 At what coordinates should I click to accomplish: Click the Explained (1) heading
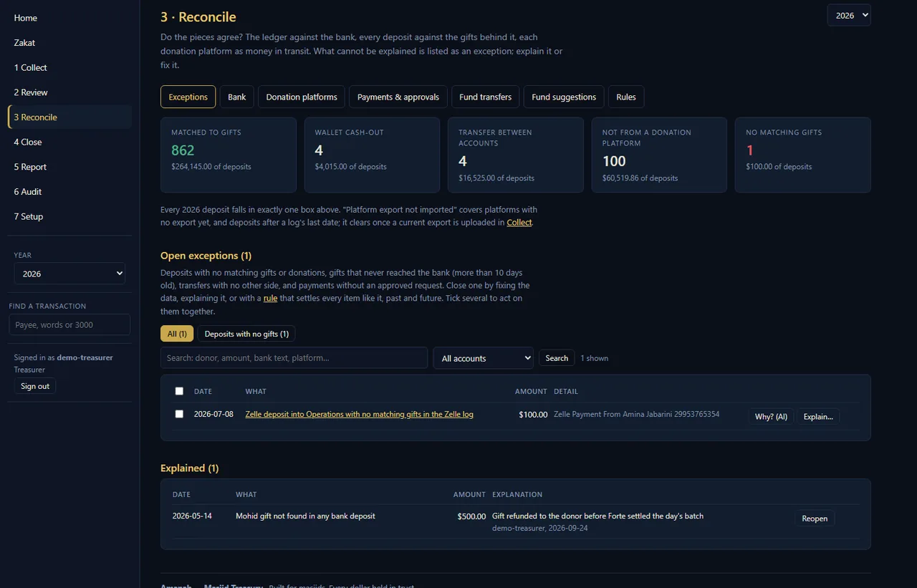tap(190, 468)
